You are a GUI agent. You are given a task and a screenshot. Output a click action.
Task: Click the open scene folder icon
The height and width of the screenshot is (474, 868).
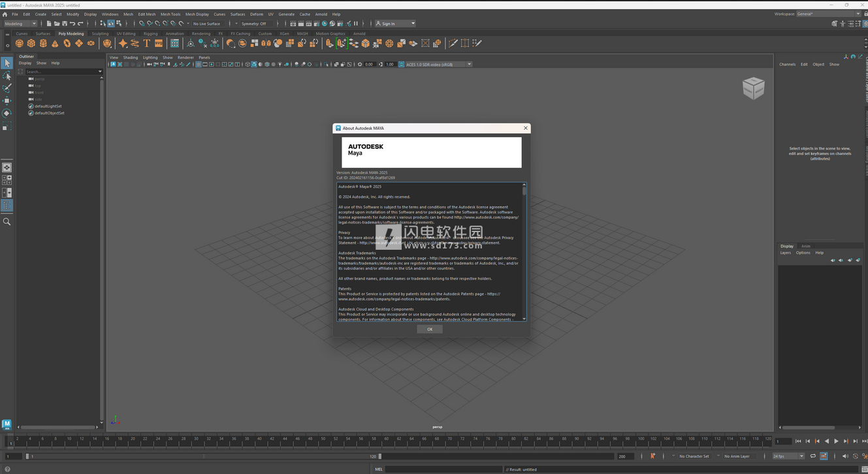[x=57, y=24]
